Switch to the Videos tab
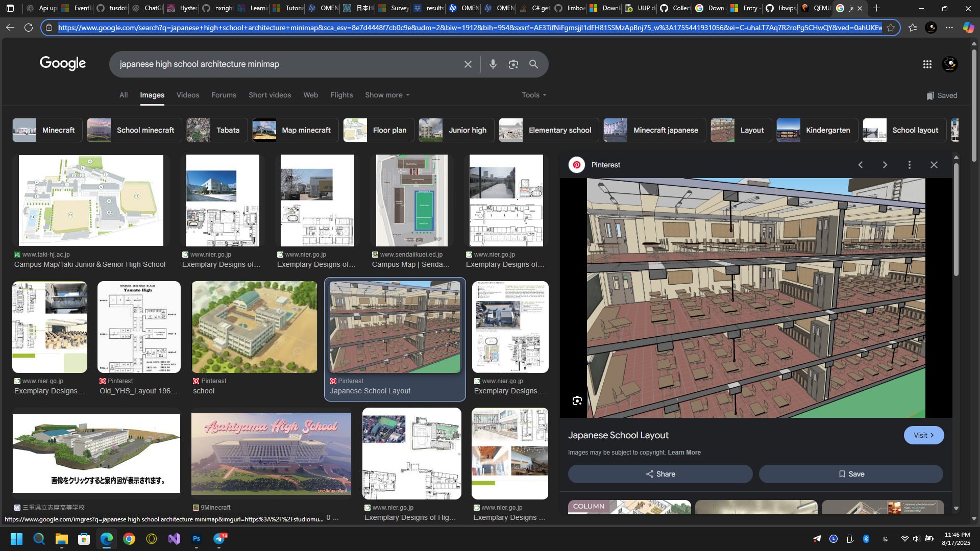 [x=187, y=95]
